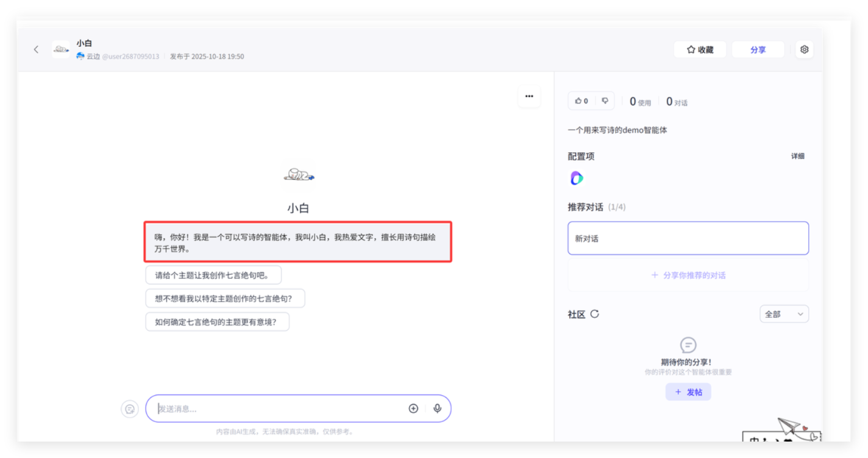Click the 小白 avatar in header

61,49
